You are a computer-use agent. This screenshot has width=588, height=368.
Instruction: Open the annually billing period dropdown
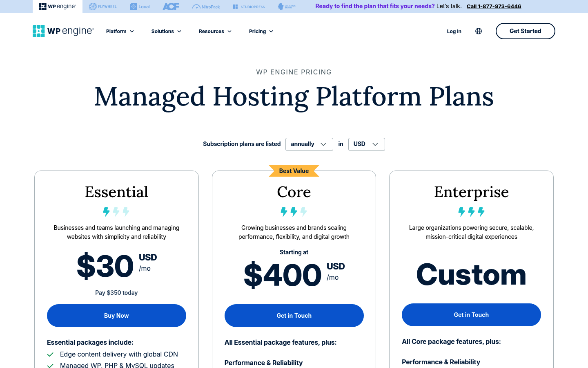pos(309,144)
